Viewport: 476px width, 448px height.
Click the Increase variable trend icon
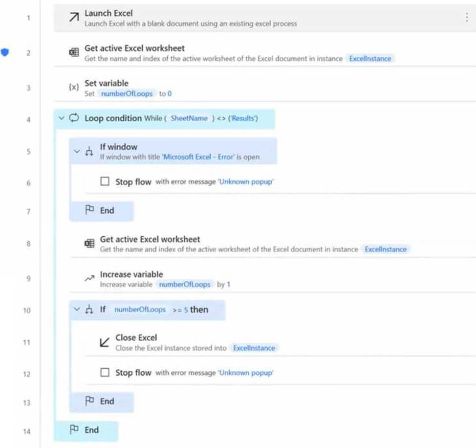click(89, 278)
